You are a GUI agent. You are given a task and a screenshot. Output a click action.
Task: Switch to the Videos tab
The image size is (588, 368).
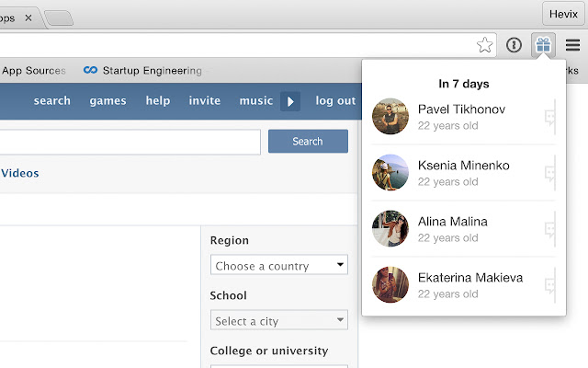point(20,172)
